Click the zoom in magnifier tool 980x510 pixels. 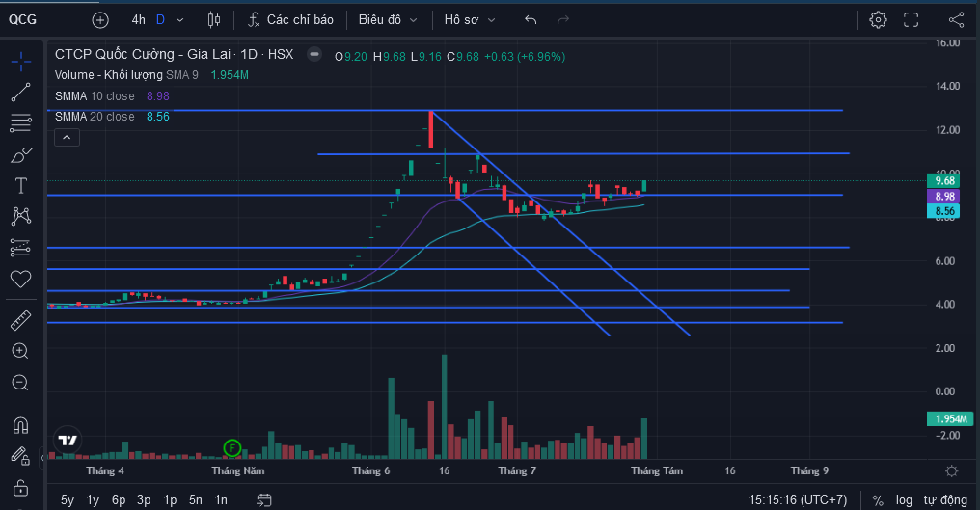(x=20, y=351)
